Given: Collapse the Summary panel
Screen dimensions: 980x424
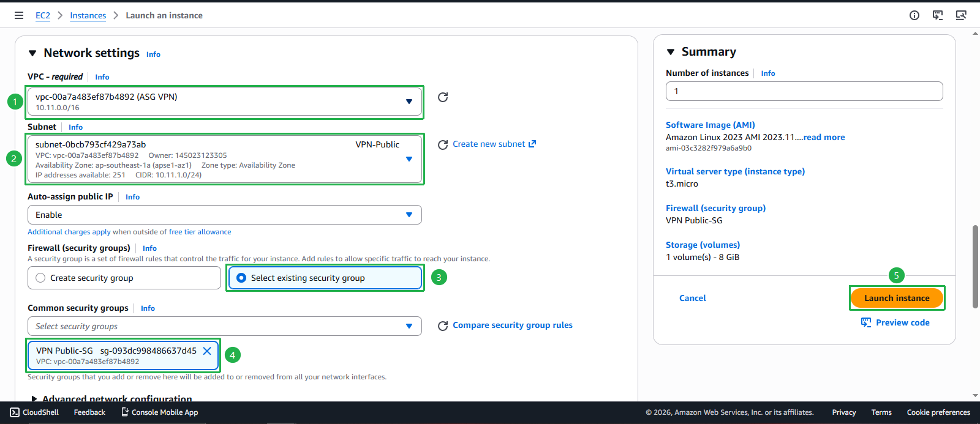Looking at the screenshot, I should click(x=671, y=52).
